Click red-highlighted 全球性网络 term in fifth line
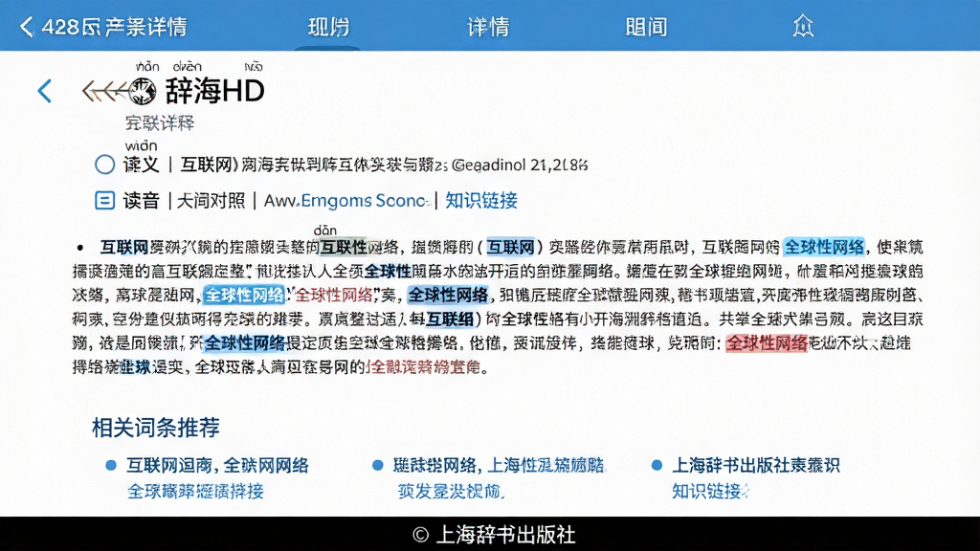The height and width of the screenshot is (551, 980). coord(767,343)
